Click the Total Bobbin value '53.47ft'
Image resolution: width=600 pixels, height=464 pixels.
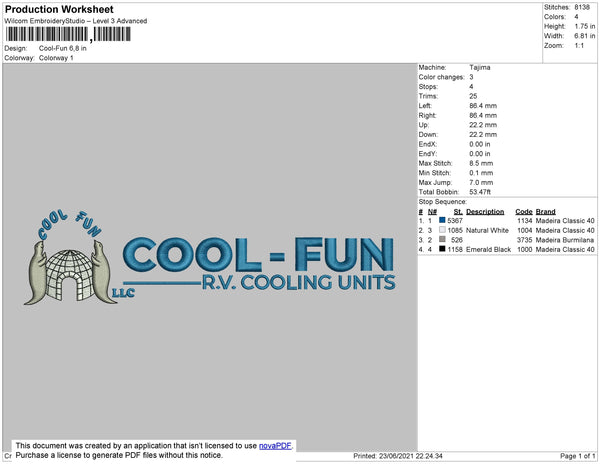tap(480, 192)
